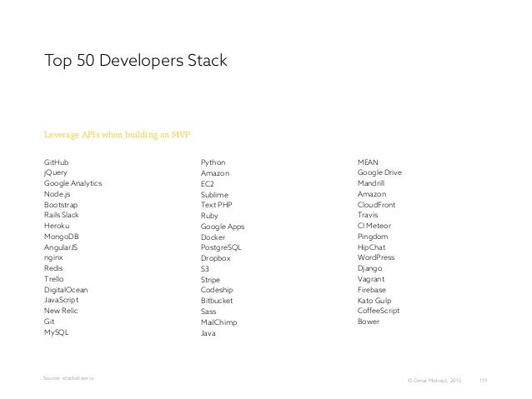Image resolution: width=532 pixels, height=399 pixels.
Task: Select the Trello entry
Action: (x=54, y=279)
